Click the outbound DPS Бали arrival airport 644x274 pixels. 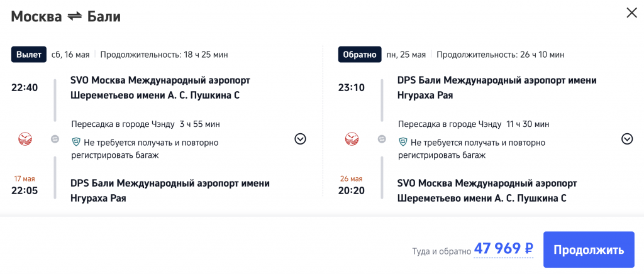pyautogui.click(x=170, y=191)
